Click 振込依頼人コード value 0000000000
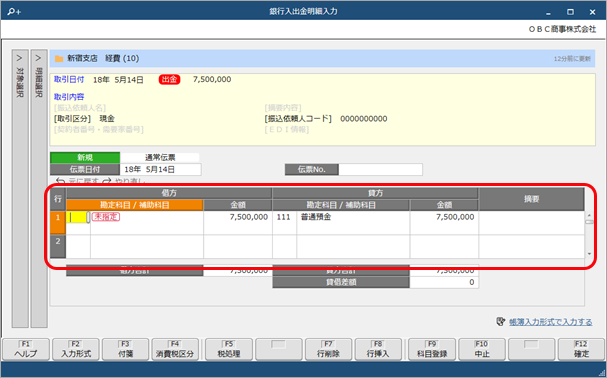Viewport: 607px width, 378px height. pyautogui.click(x=364, y=119)
